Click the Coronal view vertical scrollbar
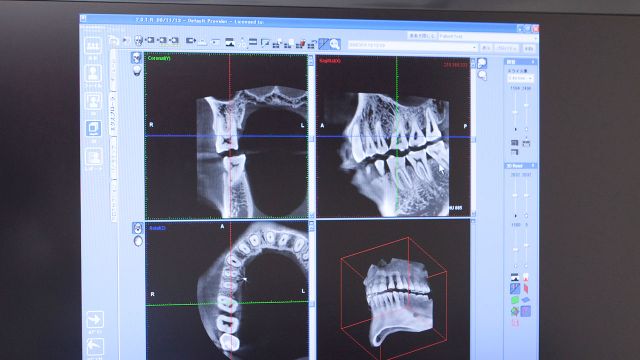640x360 pixels. [311, 137]
